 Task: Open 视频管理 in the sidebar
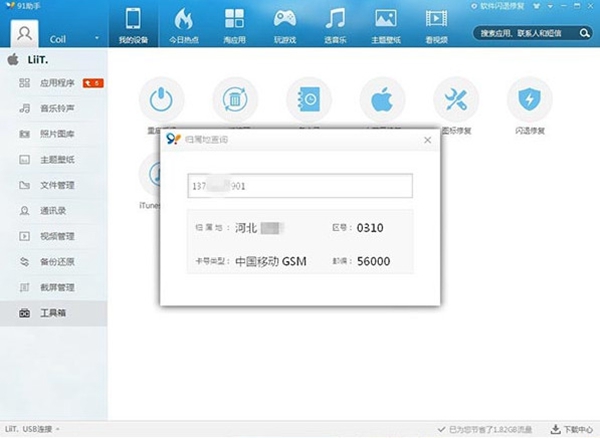coord(54,236)
